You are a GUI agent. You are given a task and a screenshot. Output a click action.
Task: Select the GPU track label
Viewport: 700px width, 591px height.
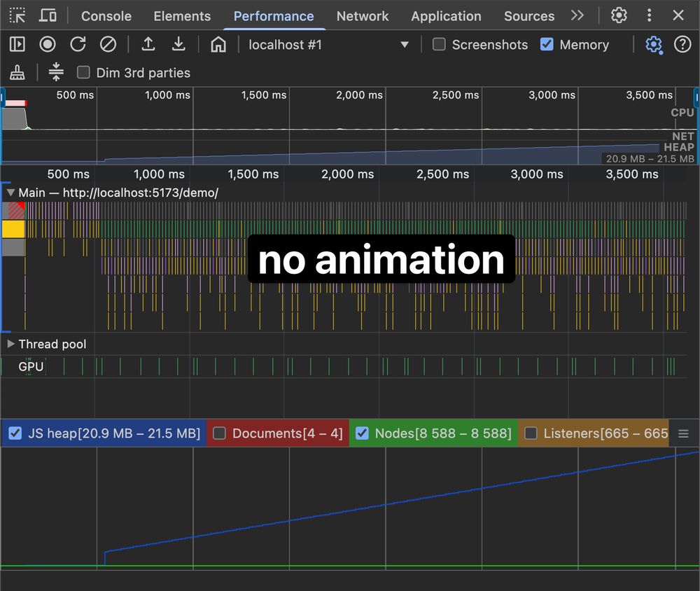point(31,366)
